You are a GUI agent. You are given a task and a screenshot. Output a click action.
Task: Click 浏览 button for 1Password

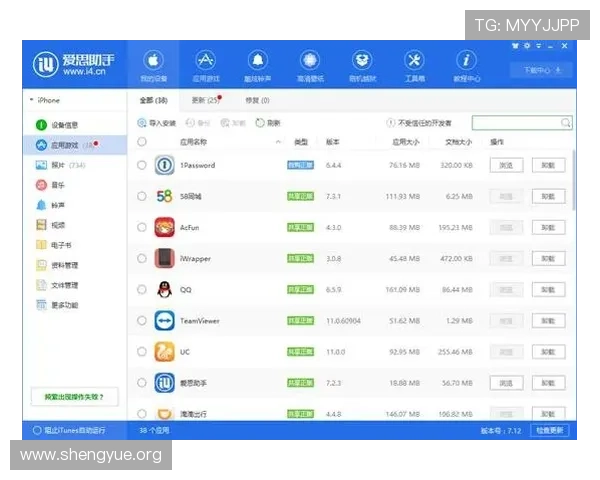pos(506,165)
